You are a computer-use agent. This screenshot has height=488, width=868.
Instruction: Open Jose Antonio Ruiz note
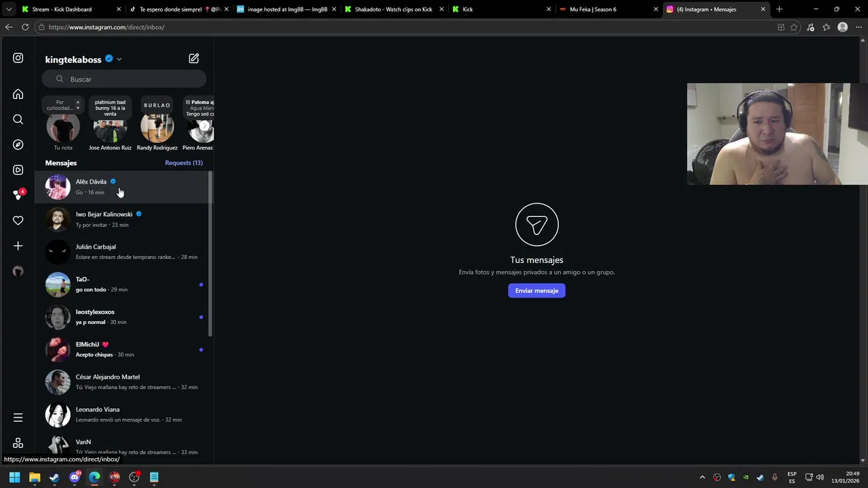110,129
